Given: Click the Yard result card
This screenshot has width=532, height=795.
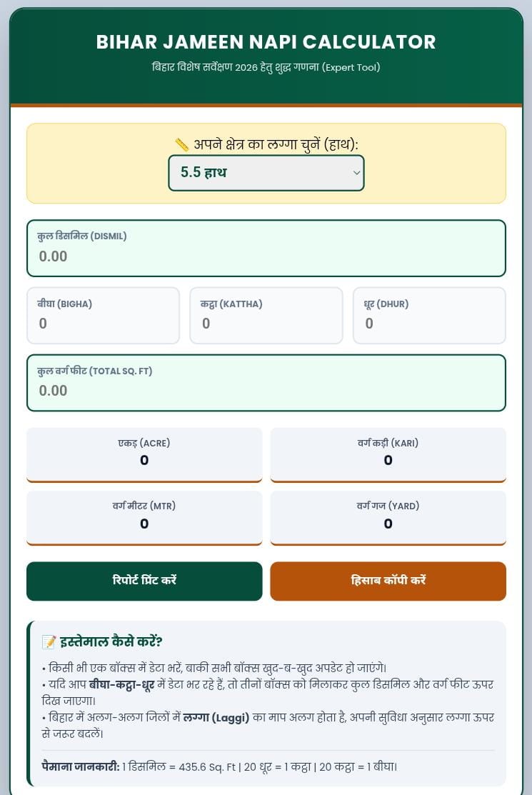Looking at the screenshot, I should pos(388,516).
